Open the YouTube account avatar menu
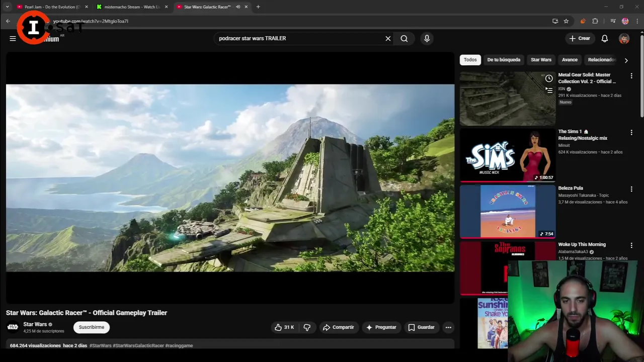644x362 pixels. coord(624,38)
